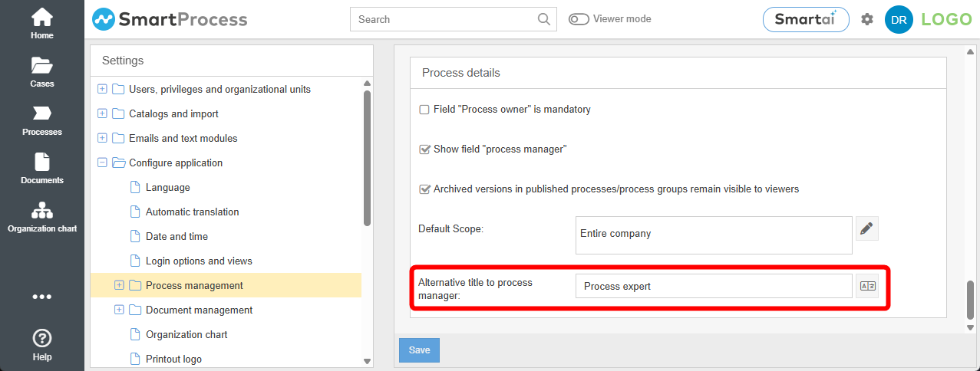Select 'Date and time' tree item

(177, 236)
